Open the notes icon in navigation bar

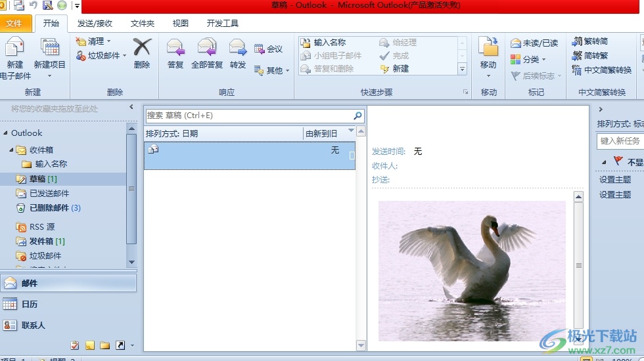coord(90,345)
